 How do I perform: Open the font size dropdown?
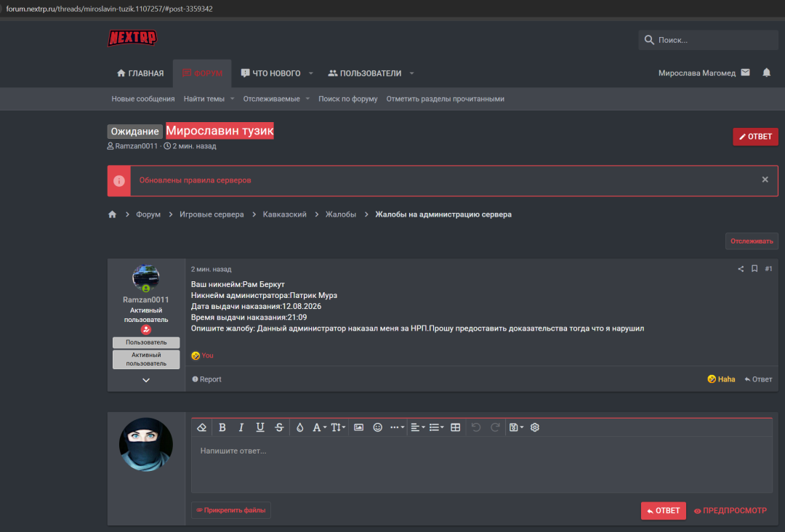[x=338, y=427]
